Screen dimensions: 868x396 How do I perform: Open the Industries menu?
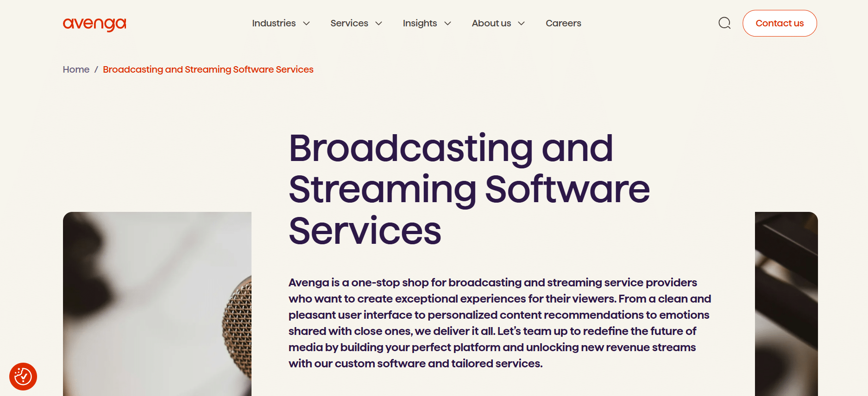pos(274,23)
